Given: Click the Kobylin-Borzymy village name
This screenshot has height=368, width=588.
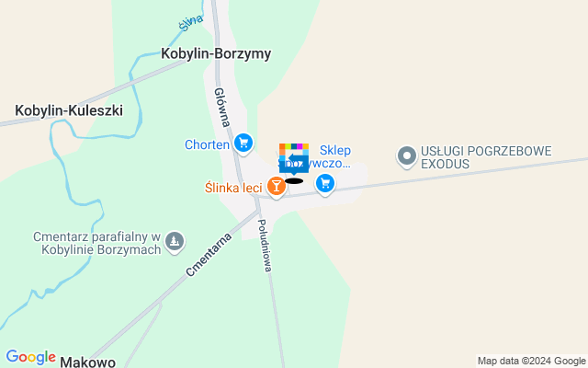Looking at the screenshot, I should point(216,53).
